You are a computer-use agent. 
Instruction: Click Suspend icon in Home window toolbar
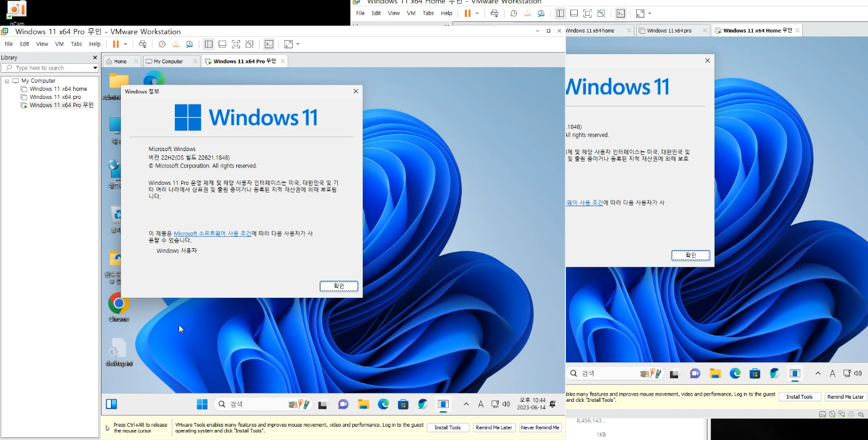(x=468, y=13)
